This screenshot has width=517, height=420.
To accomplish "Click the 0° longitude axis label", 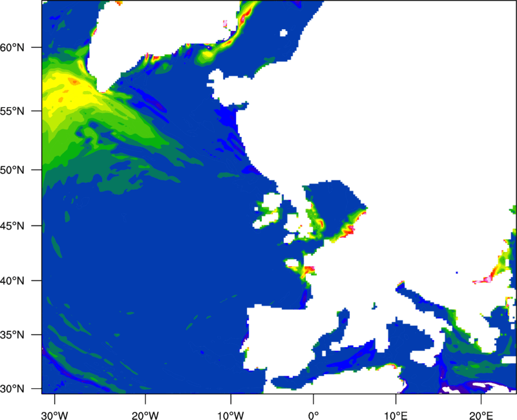I will tap(313, 415).
